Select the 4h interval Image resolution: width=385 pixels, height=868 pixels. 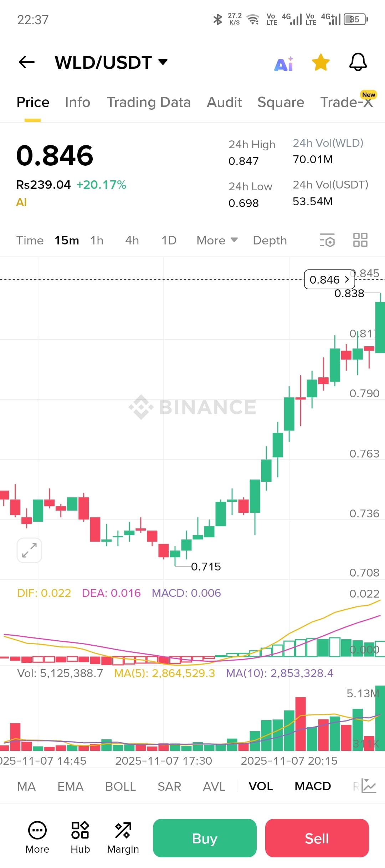click(132, 241)
